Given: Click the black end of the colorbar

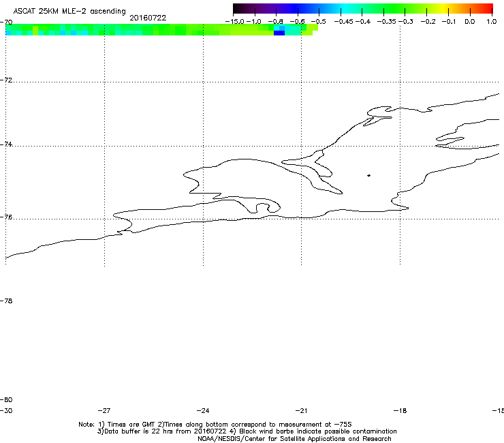Looking at the screenshot, I should point(238,8).
